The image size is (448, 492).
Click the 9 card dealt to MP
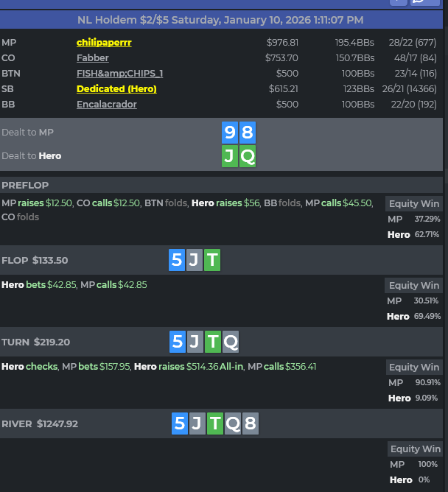tap(230, 133)
